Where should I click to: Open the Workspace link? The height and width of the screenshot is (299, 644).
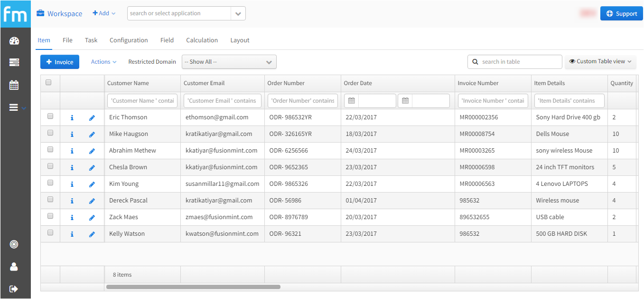[65, 14]
